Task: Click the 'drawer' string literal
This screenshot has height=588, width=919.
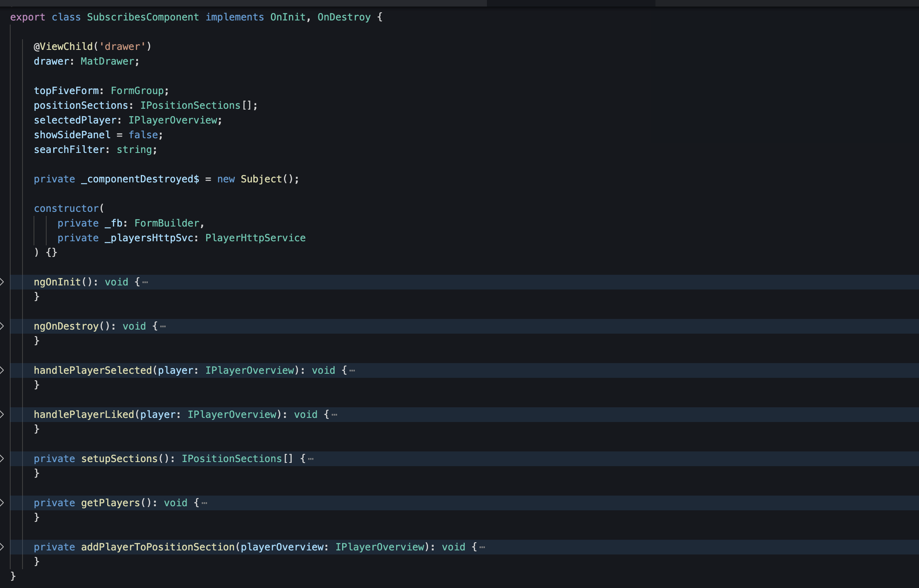Action: click(x=122, y=47)
